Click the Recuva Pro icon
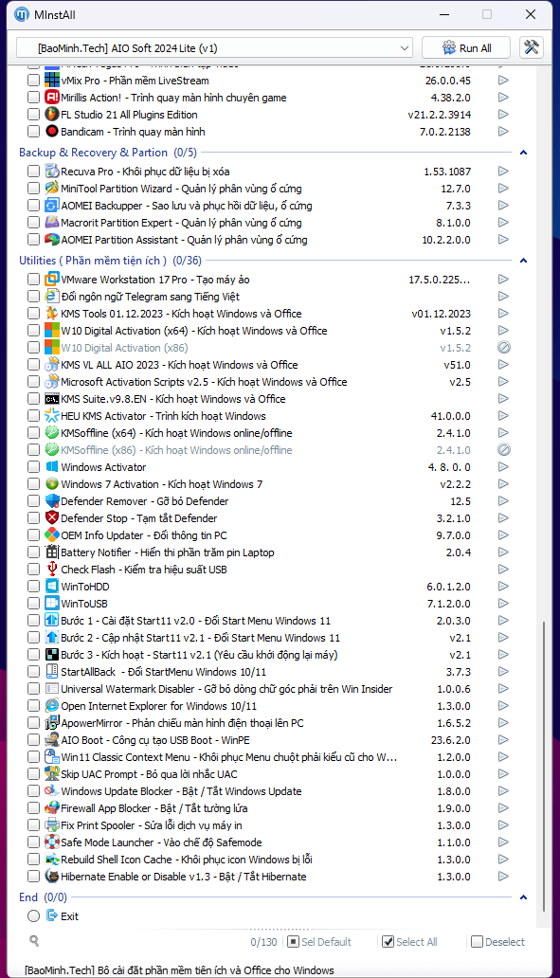 pyautogui.click(x=52, y=172)
